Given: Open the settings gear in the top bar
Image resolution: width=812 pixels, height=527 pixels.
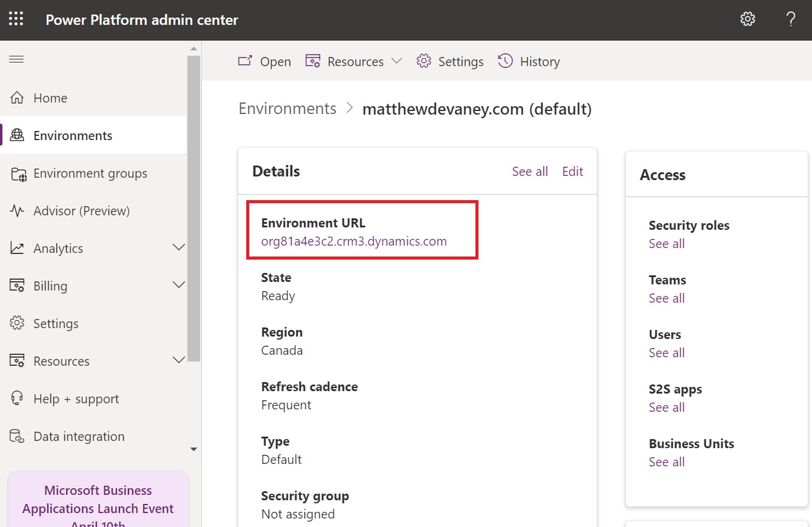Looking at the screenshot, I should (748, 19).
